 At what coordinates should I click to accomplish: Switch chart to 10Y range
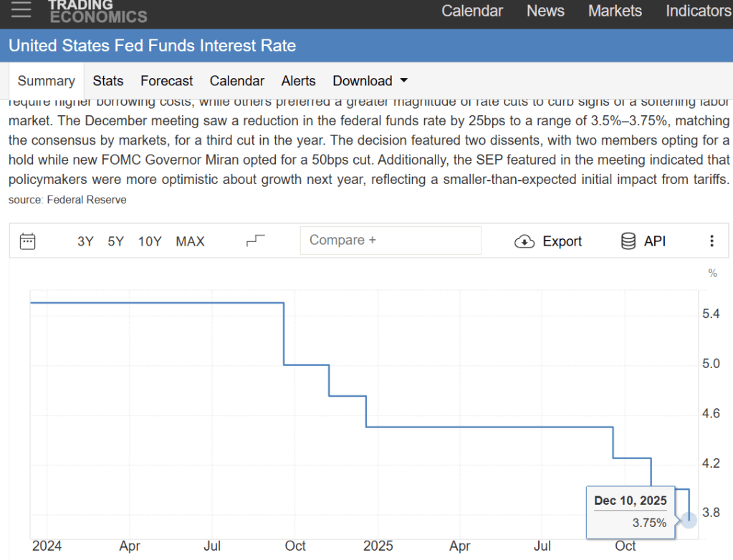(x=150, y=241)
